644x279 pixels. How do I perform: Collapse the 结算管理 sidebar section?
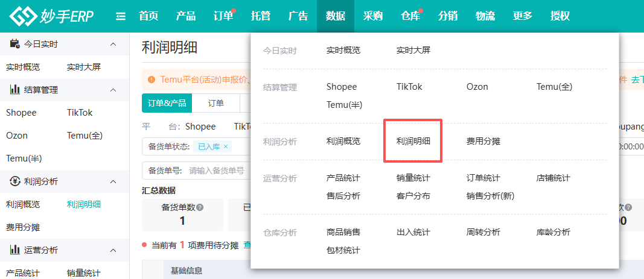coord(113,90)
